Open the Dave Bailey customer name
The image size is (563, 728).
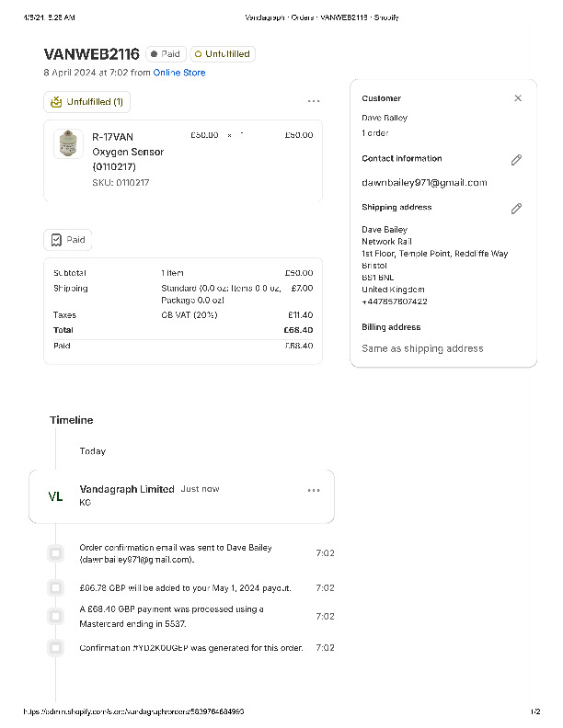pos(385,118)
